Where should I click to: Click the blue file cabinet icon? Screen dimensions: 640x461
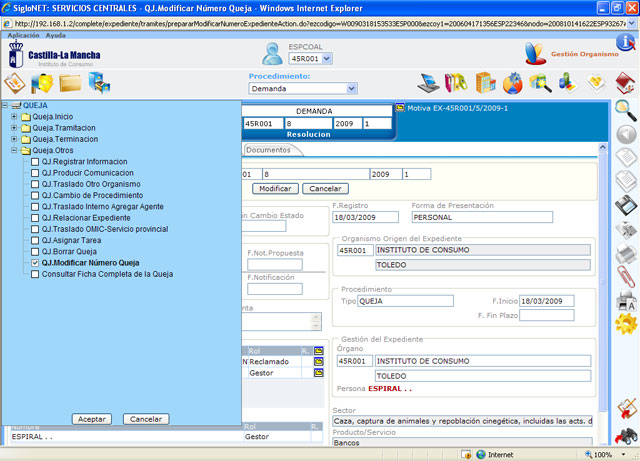coord(99,83)
